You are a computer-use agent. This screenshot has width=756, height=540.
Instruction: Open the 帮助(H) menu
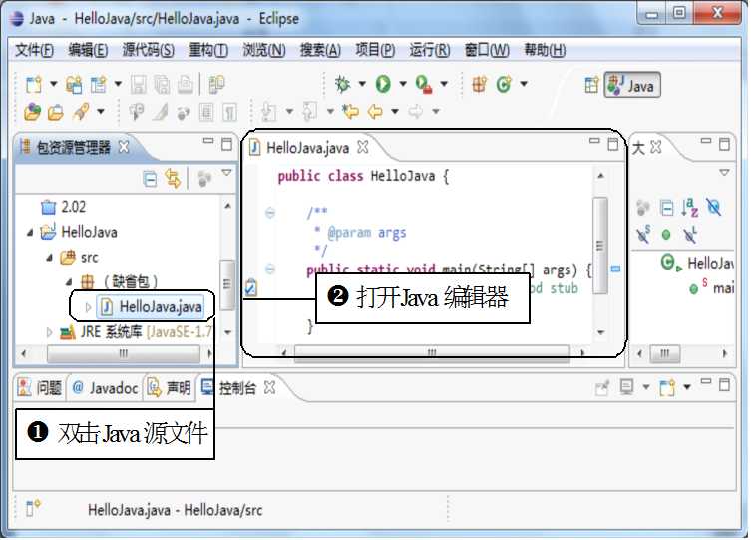pos(545,50)
